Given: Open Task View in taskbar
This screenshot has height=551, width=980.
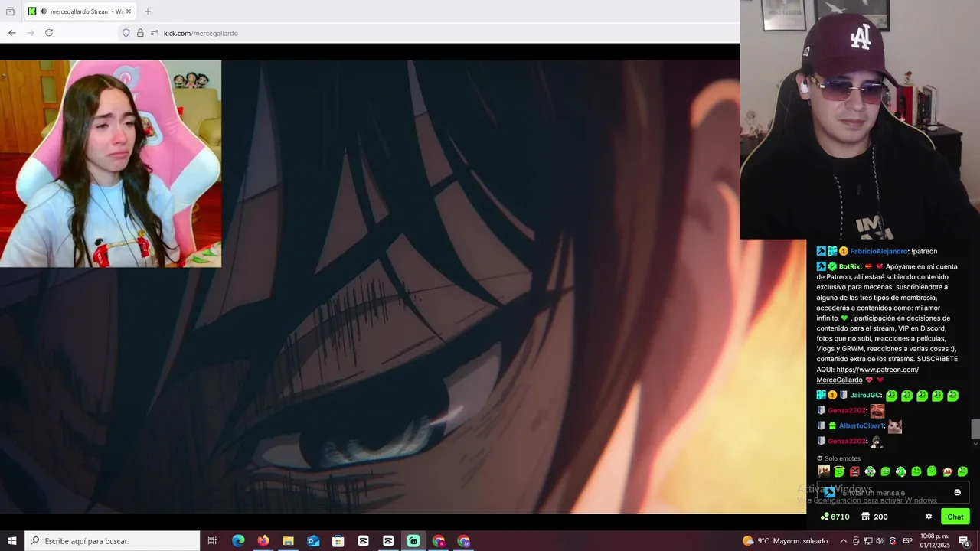Looking at the screenshot, I should tap(213, 541).
